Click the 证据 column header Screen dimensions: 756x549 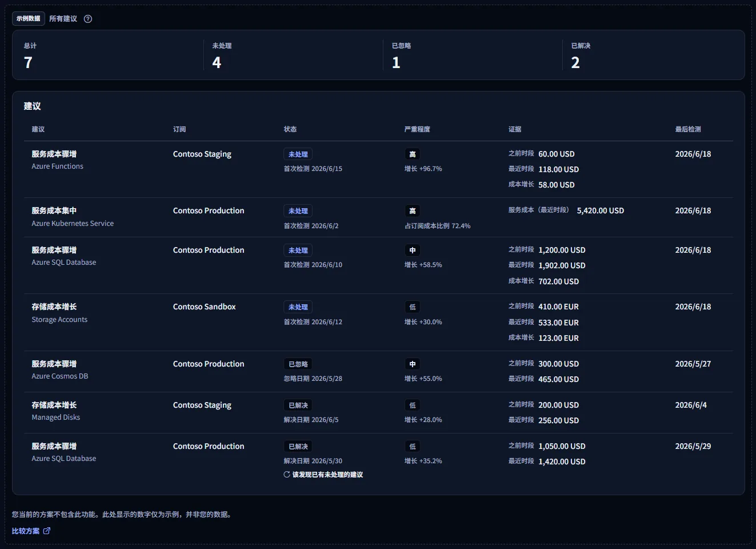[x=515, y=129]
